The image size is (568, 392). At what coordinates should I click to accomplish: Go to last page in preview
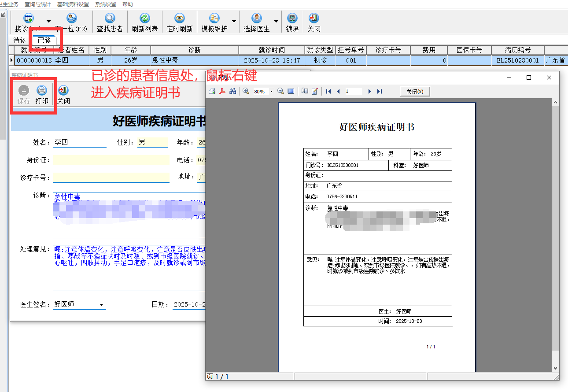pos(380,91)
